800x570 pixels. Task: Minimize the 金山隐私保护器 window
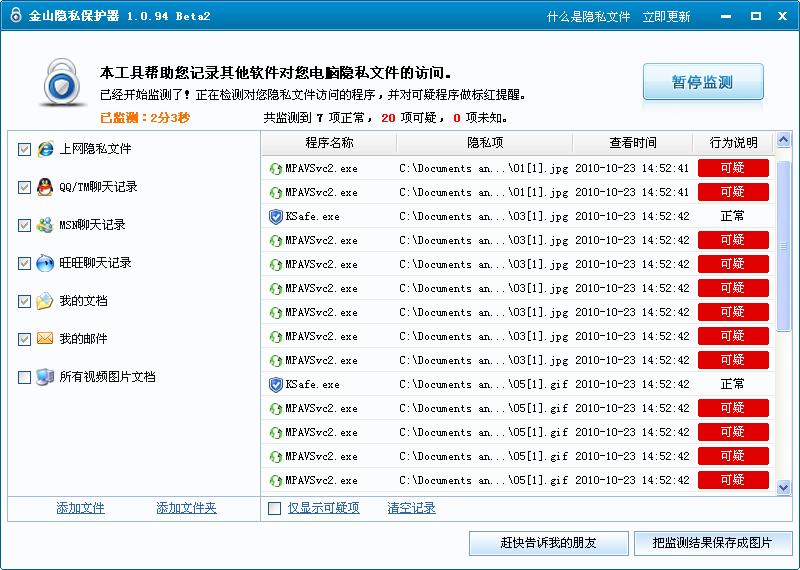coord(726,16)
